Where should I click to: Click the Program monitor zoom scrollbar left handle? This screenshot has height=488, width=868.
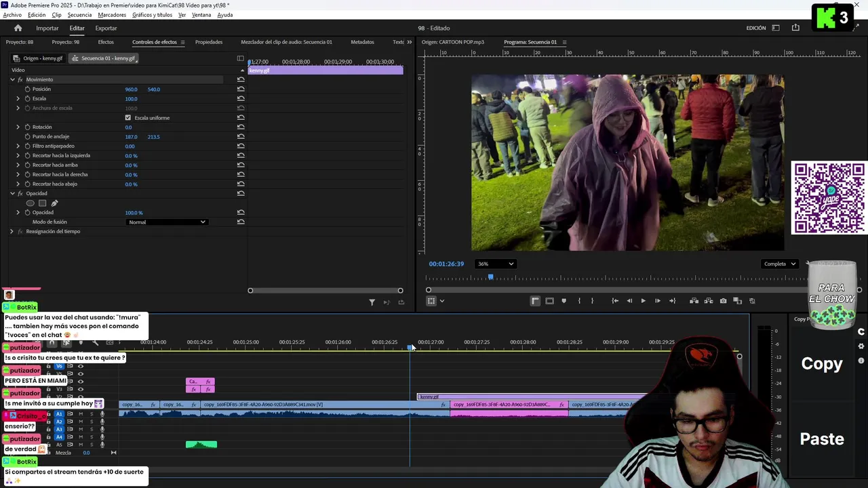[x=429, y=290]
